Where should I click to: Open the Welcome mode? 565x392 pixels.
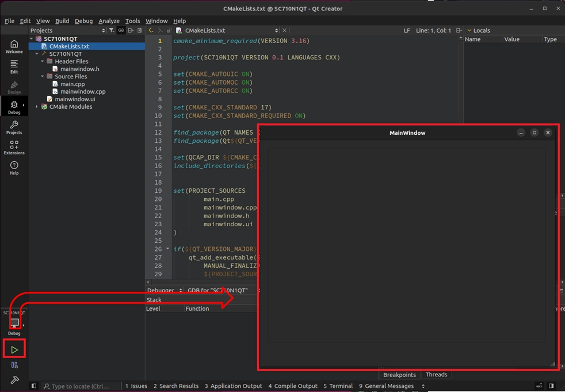click(14, 47)
